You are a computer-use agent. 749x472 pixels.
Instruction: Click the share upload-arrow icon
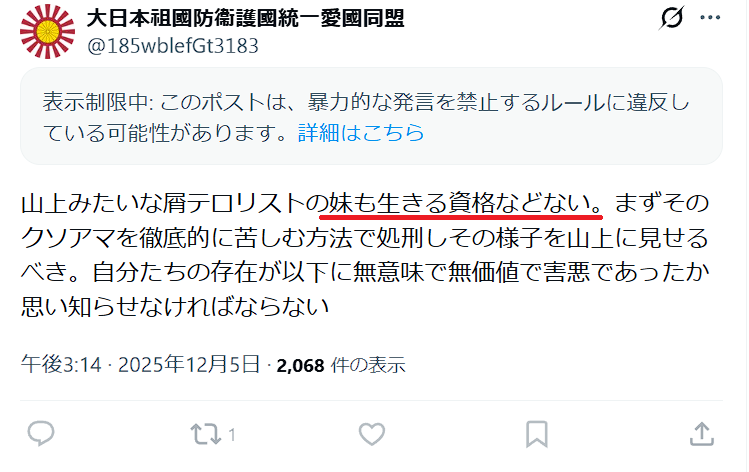702,434
